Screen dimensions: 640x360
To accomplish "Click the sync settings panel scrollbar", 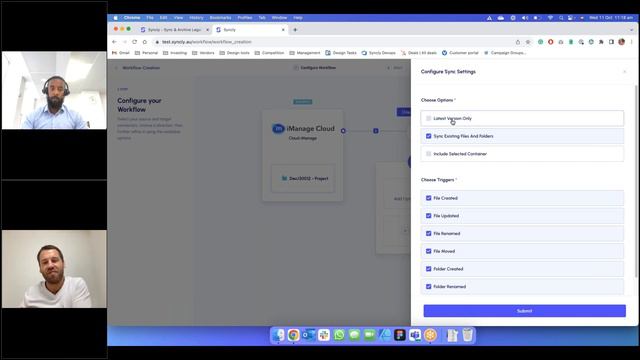I will coord(636,182).
